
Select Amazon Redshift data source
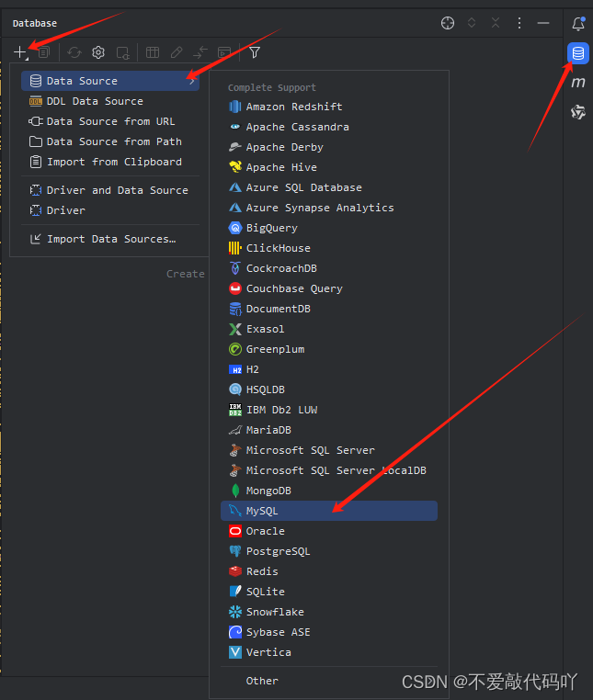329,107
